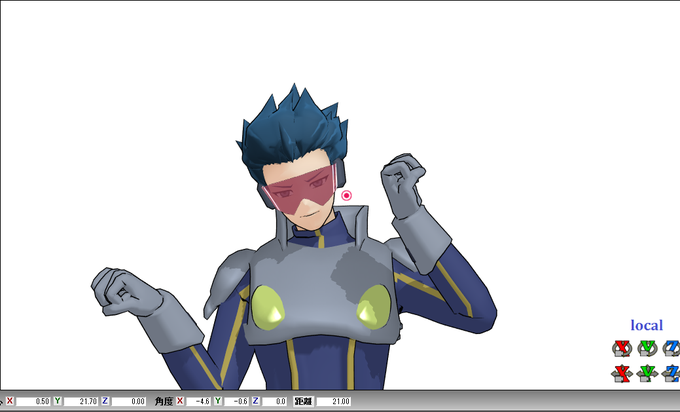Click the green Y move handle icon
The image size is (680, 412).
click(x=647, y=373)
